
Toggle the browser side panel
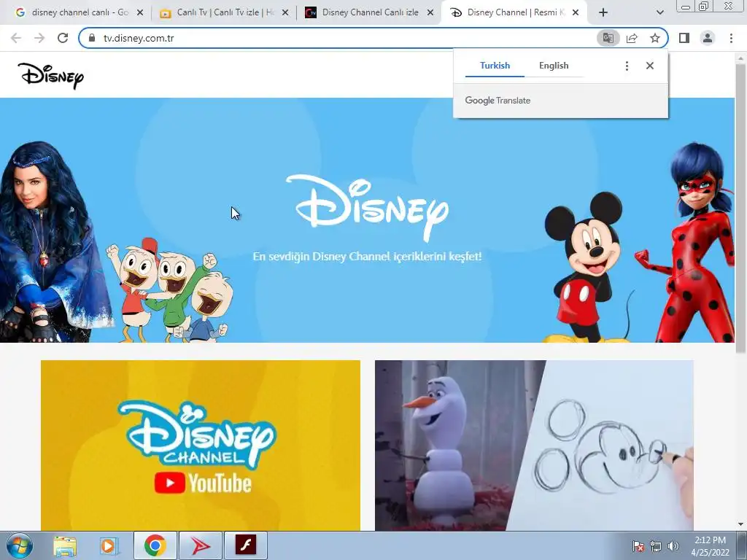pyautogui.click(x=684, y=38)
